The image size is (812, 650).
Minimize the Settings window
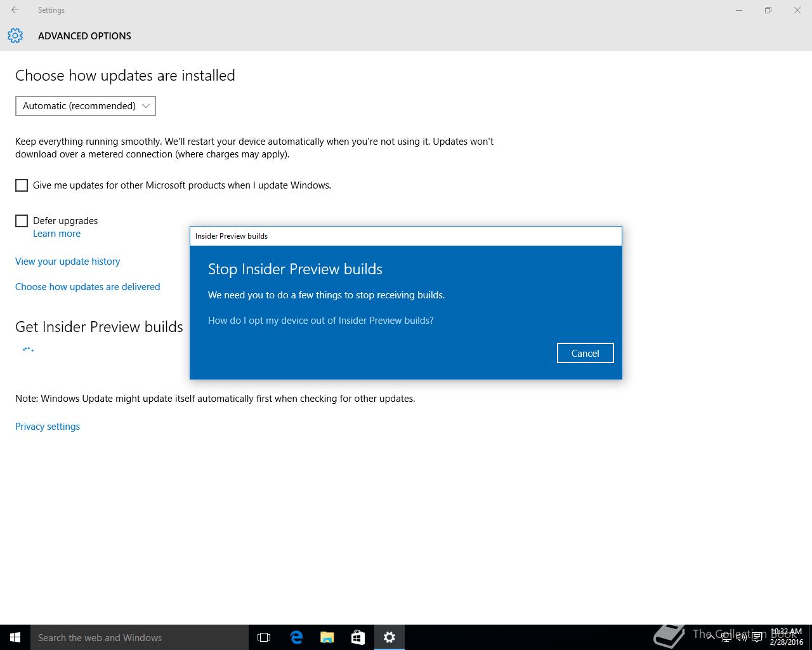(739, 10)
